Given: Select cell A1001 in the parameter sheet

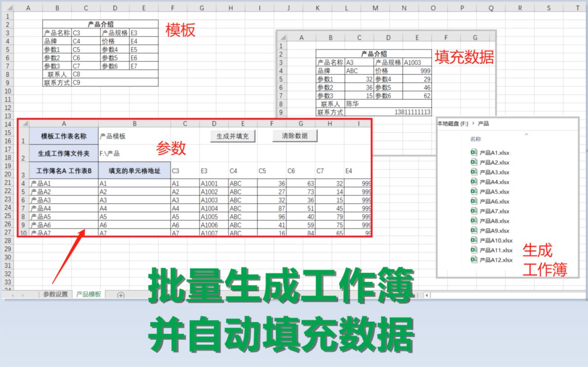Looking at the screenshot, I should pos(214,183).
